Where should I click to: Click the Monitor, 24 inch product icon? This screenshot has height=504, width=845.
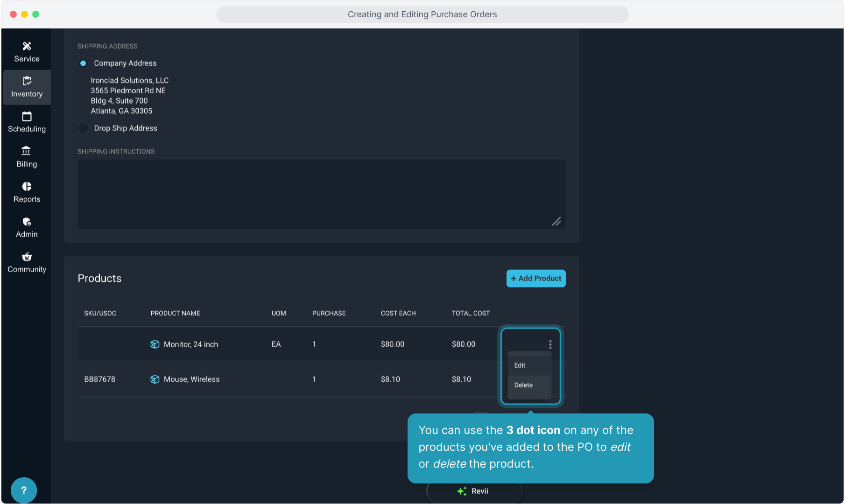[155, 344]
